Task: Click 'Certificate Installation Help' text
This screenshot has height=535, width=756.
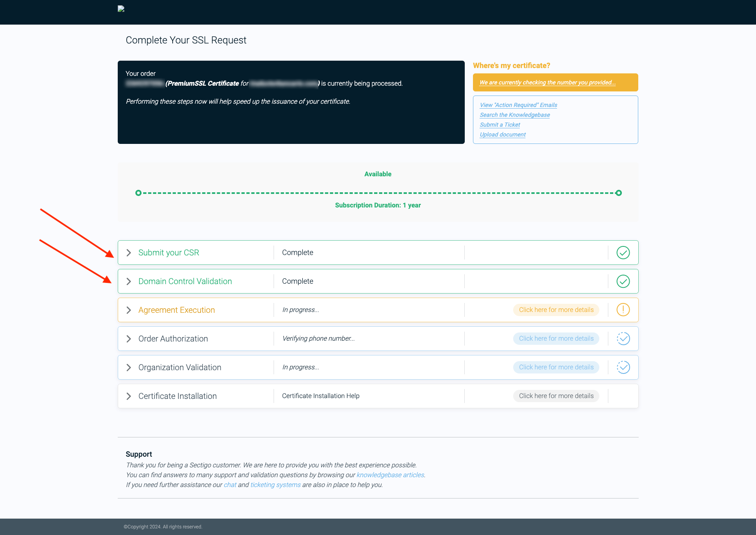Action: 321,396
